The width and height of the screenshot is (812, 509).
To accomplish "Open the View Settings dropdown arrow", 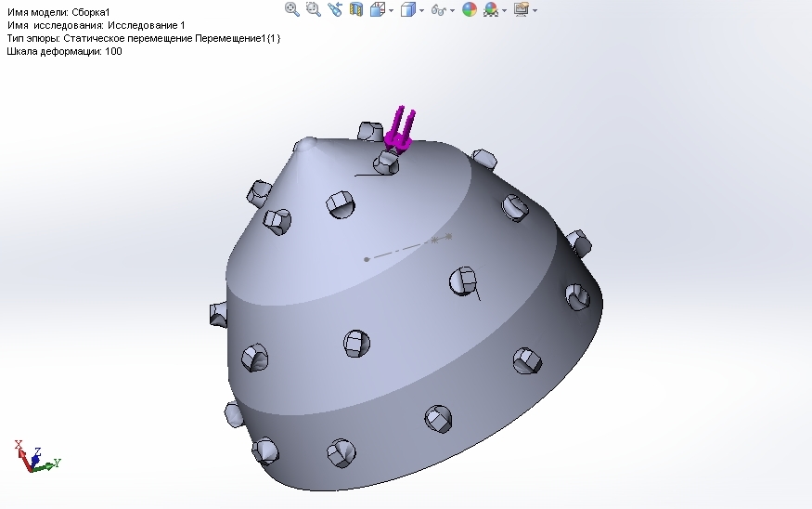I will click(535, 10).
